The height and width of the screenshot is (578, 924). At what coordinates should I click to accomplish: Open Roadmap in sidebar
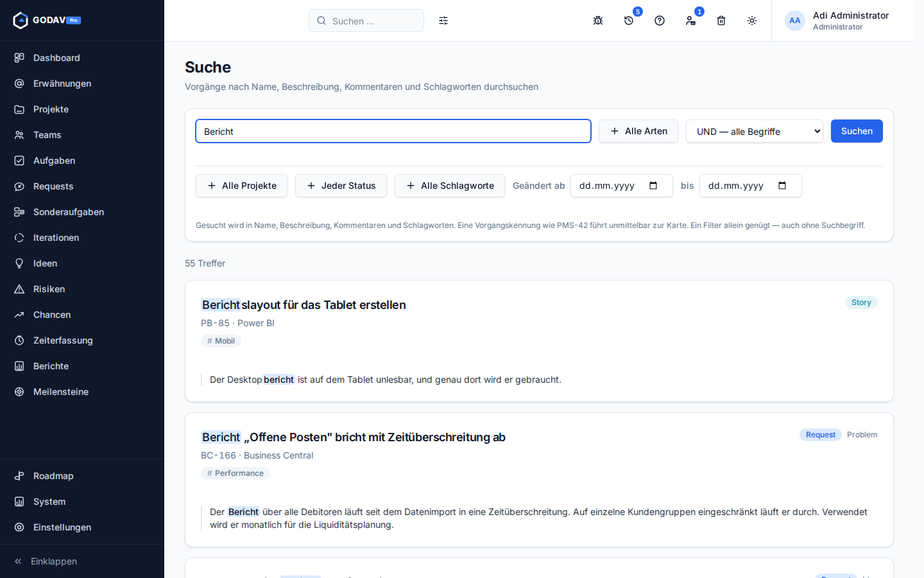82,476
